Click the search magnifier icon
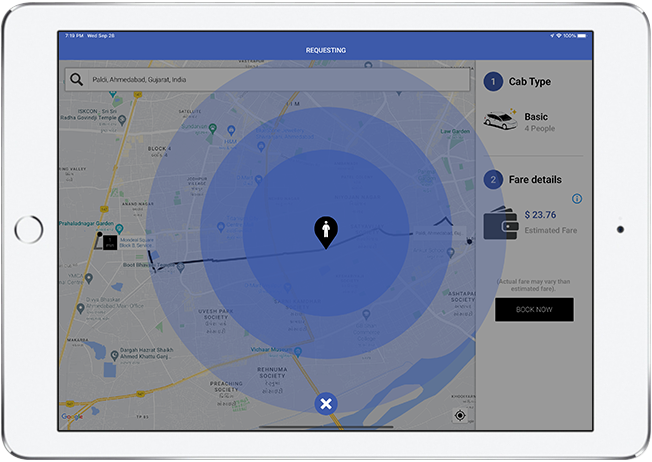 [77, 79]
